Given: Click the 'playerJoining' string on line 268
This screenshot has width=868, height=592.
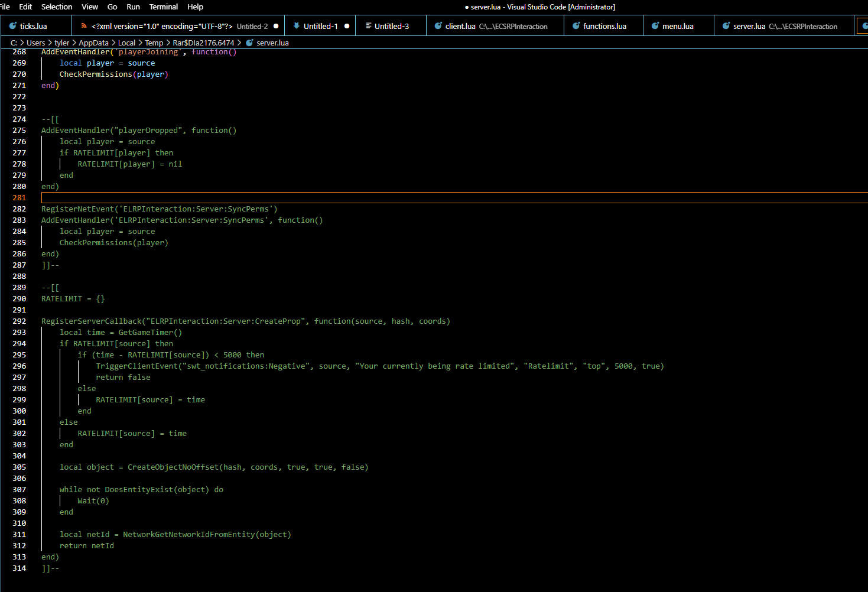Looking at the screenshot, I should point(148,52).
